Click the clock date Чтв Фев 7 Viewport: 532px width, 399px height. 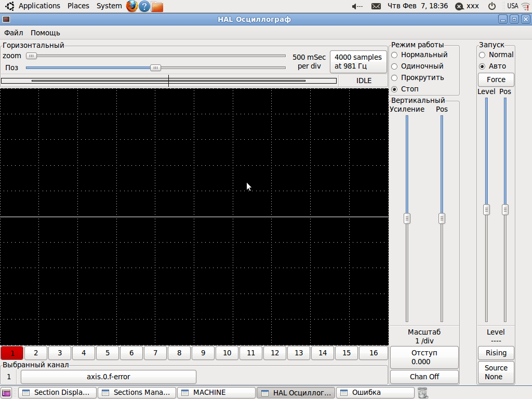tap(418, 6)
